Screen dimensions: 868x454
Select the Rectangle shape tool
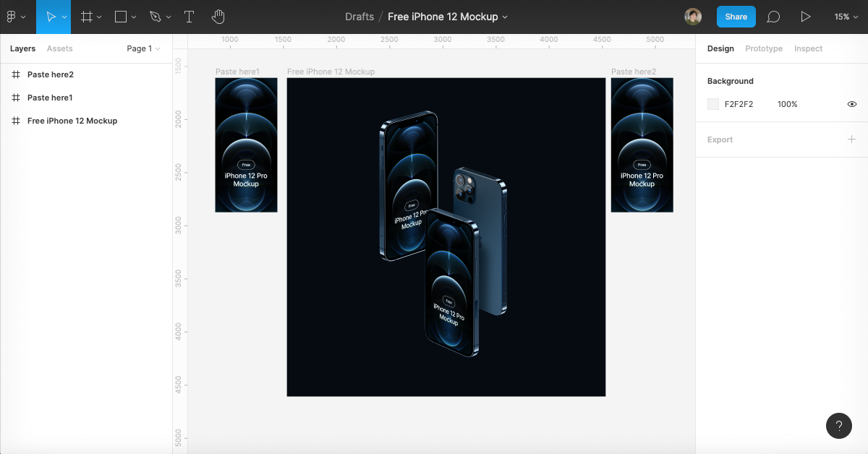tap(119, 17)
